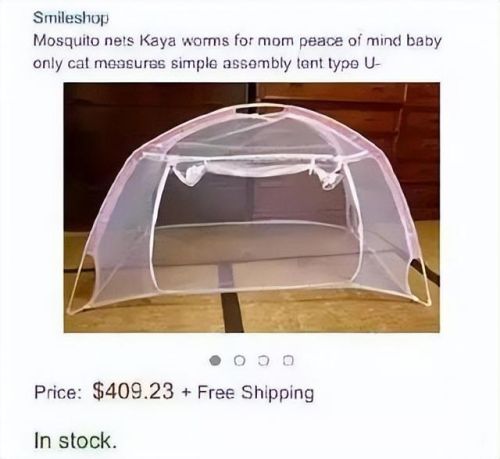Jump to the fourth carousel image dot
Image resolution: width=500 pixels, height=459 pixels.
click(x=288, y=360)
